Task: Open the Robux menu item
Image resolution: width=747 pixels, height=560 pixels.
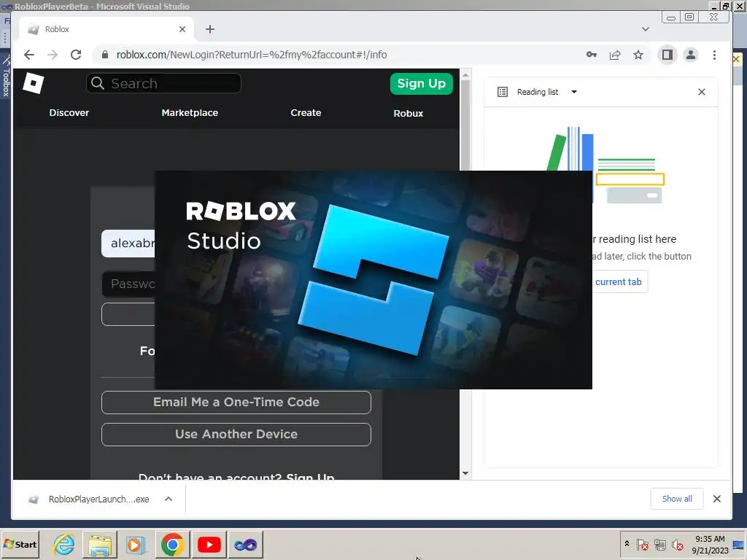Action: coord(409,113)
